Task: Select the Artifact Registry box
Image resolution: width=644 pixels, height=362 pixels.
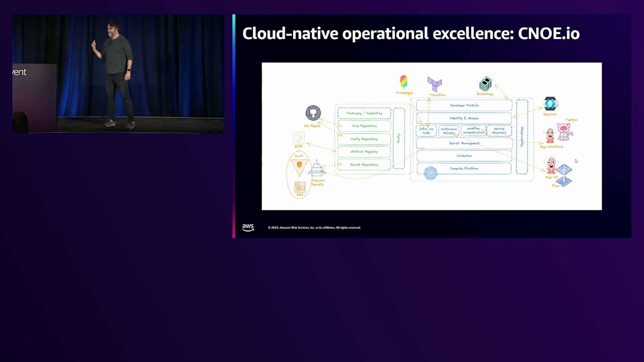Action: pos(364,152)
